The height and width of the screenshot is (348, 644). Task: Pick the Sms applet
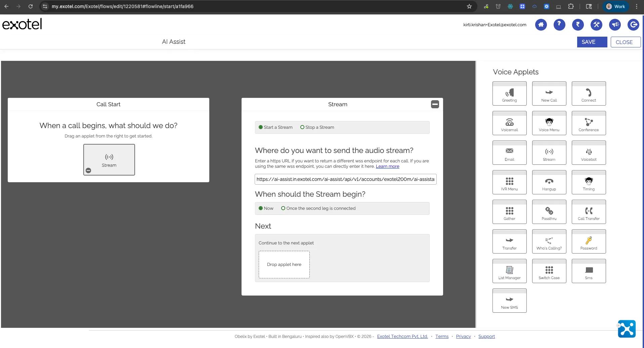click(589, 271)
